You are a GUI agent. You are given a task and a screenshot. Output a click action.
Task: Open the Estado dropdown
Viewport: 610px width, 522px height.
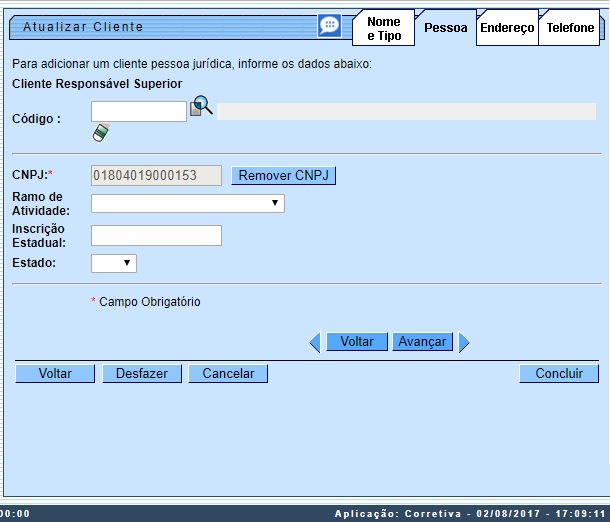click(x=113, y=263)
